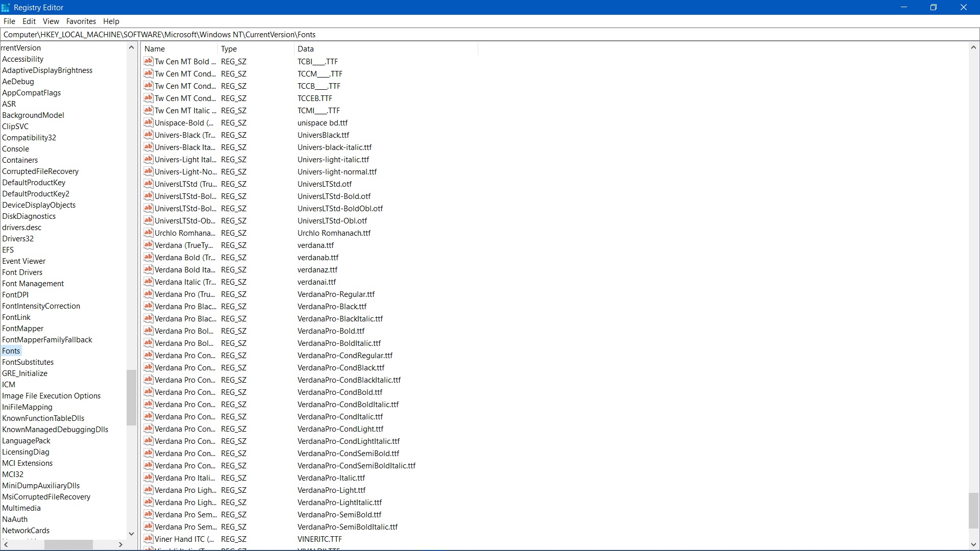Click the icon beside UniversLTStd (Tru... entry
The image size is (980, 551).
tap(149, 184)
